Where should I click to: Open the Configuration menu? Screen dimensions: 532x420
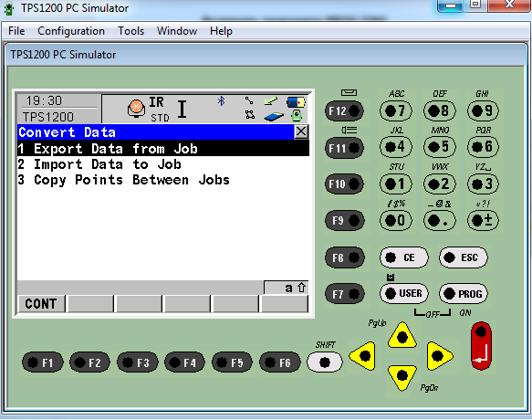click(x=71, y=31)
